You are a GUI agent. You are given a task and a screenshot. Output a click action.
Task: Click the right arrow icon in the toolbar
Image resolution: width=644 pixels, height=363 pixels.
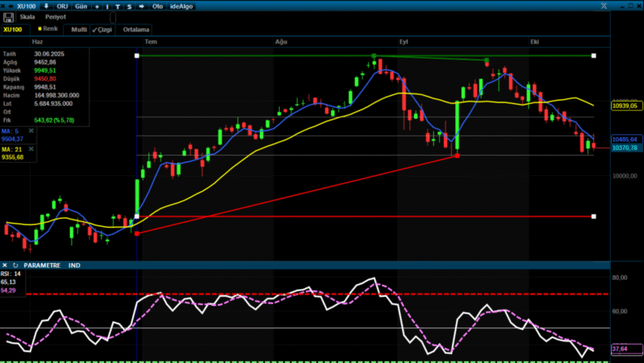[x=142, y=6]
